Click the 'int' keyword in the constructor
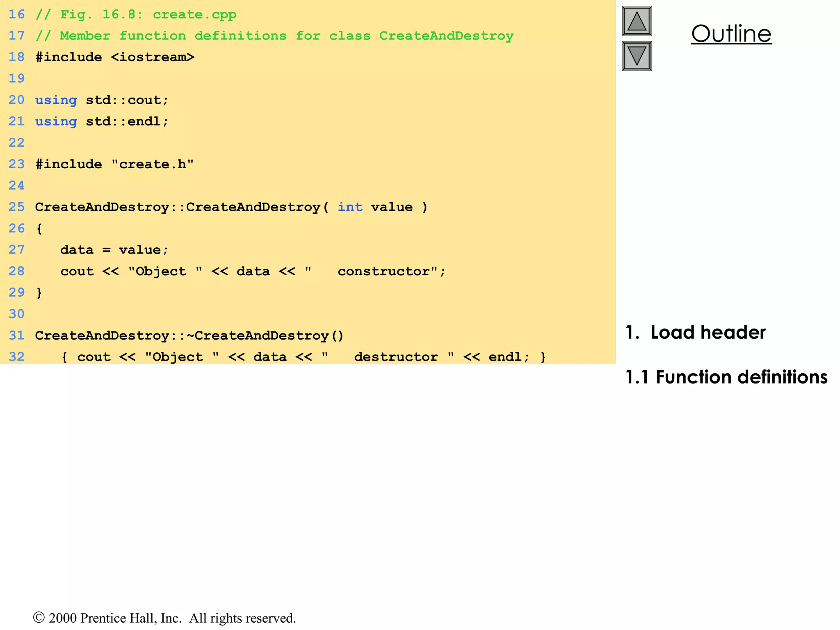 350,207
